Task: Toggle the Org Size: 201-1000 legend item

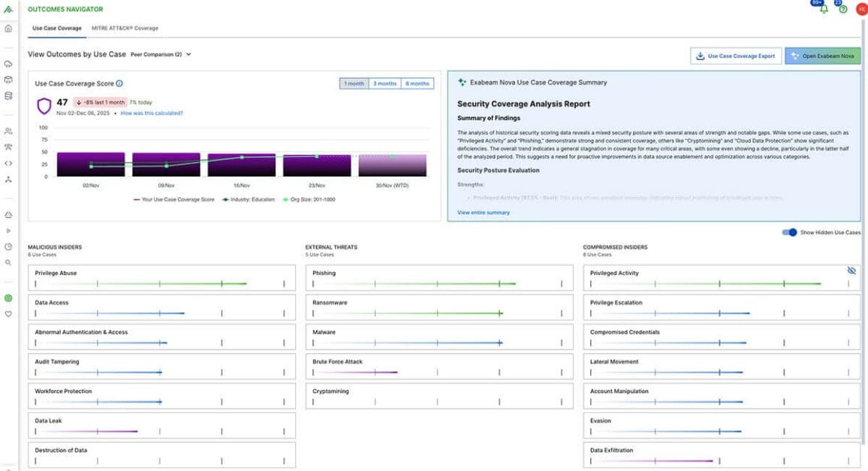Action: pos(309,200)
